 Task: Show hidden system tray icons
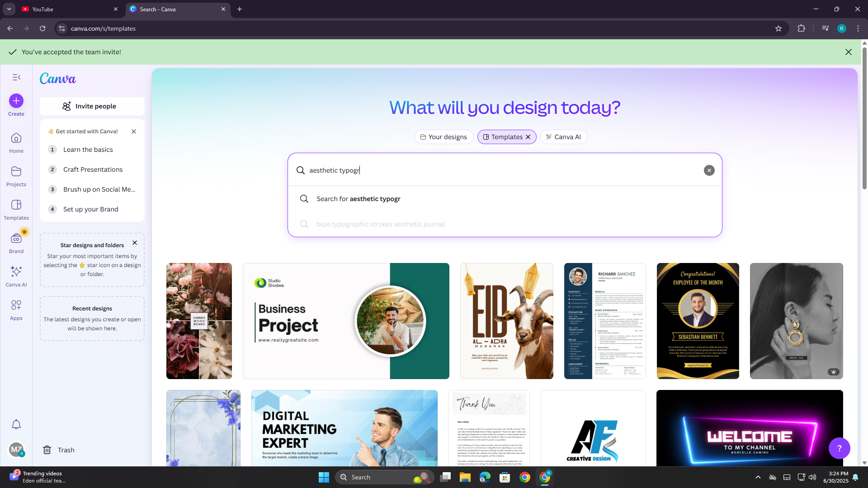(x=758, y=477)
